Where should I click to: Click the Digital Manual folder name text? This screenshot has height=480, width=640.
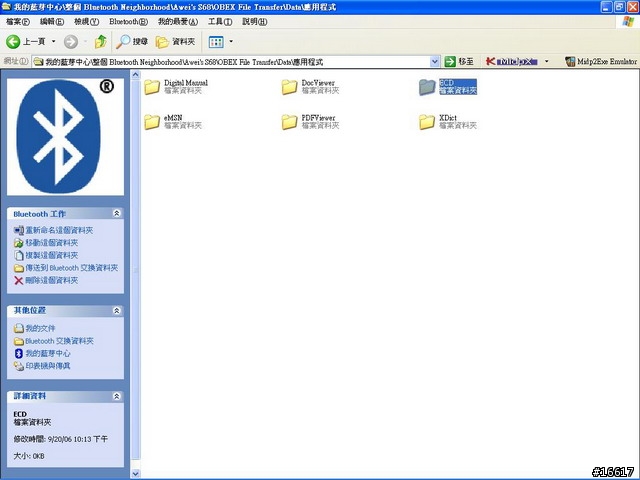click(x=186, y=82)
